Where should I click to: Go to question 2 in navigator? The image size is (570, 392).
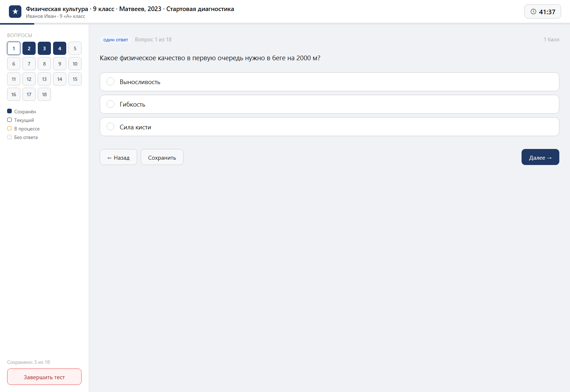[29, 48]
